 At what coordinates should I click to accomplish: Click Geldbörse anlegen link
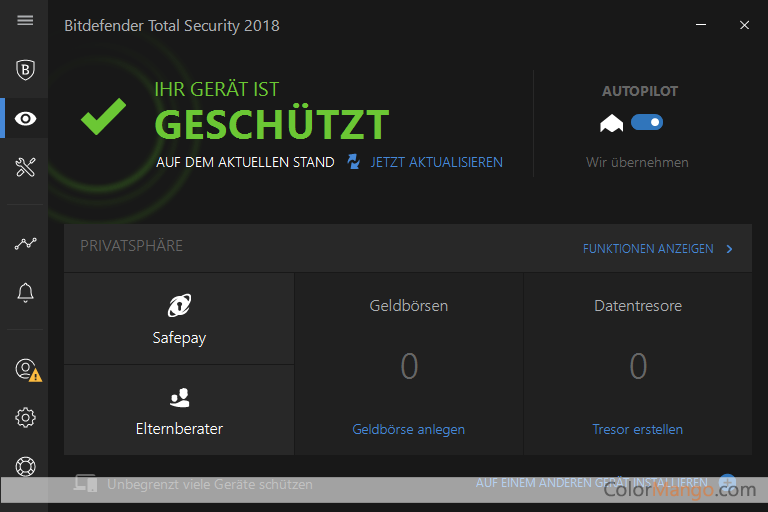408,429
